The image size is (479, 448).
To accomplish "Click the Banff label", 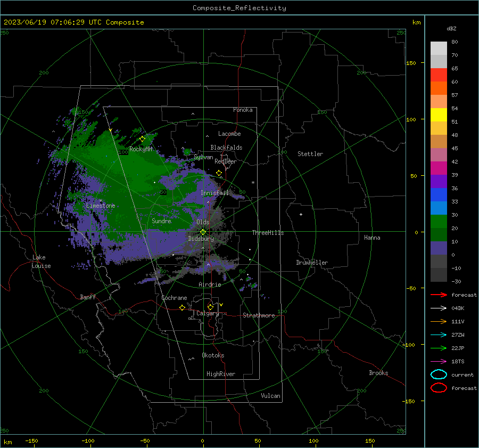I will 88,297.
